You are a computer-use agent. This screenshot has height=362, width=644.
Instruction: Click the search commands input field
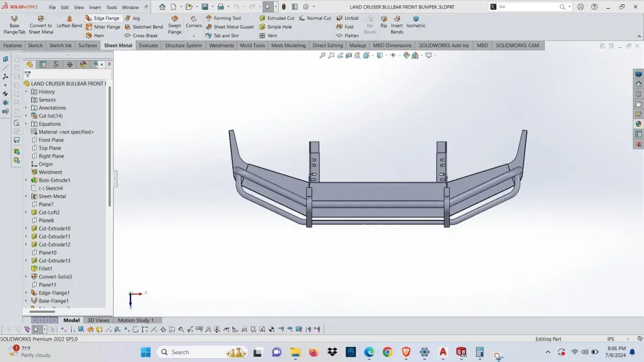528,7
